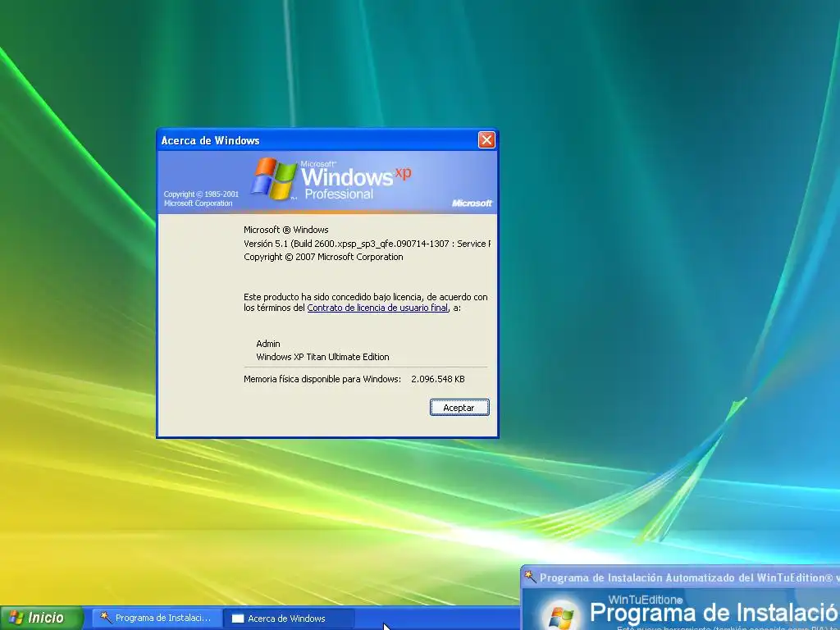Switch to Programa de Instalaci... taskbar item
The height and width of the screenshot is (630, 840).
(x=157, y=618)
